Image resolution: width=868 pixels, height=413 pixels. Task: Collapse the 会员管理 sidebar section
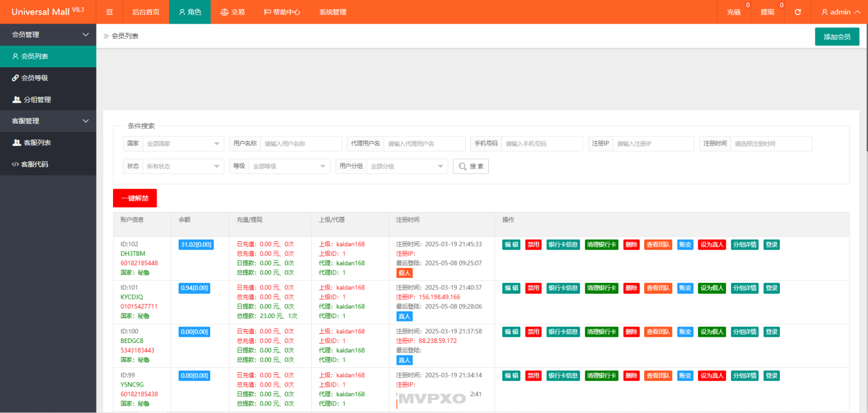[x=48, y=34]
